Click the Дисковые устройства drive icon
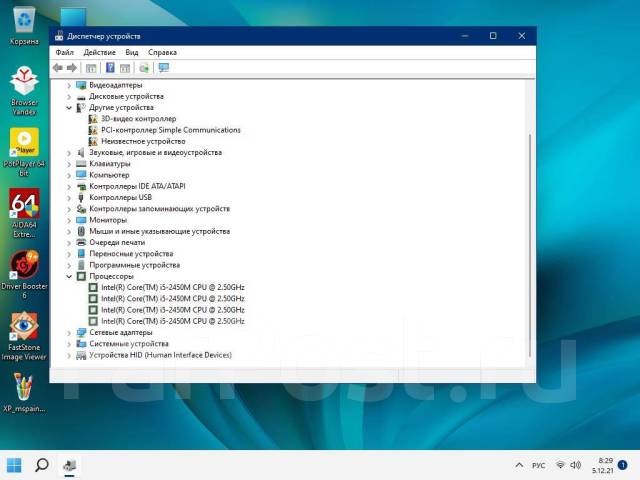 (x=81, y=97)
